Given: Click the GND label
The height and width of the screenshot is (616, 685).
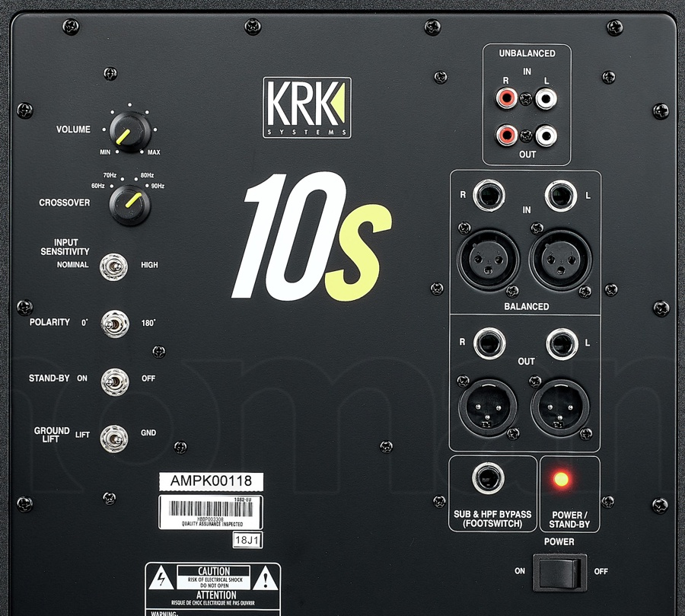Looking at the screenshot, I should 148,432.
